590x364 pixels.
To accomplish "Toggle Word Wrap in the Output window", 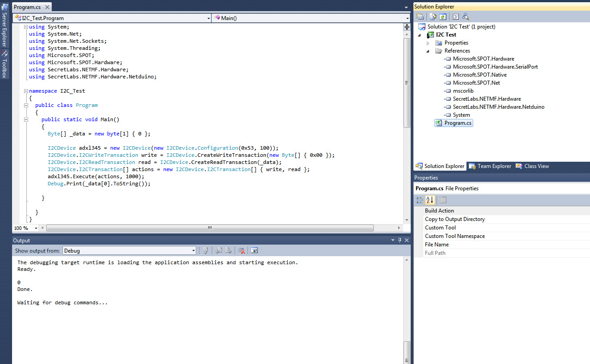I will pos(254,250).
